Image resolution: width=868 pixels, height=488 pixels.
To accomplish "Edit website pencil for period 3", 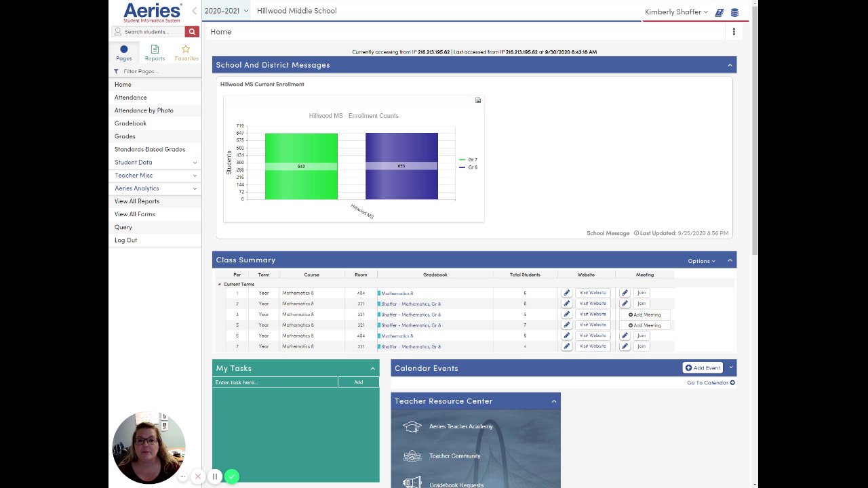I will [566, 314].
